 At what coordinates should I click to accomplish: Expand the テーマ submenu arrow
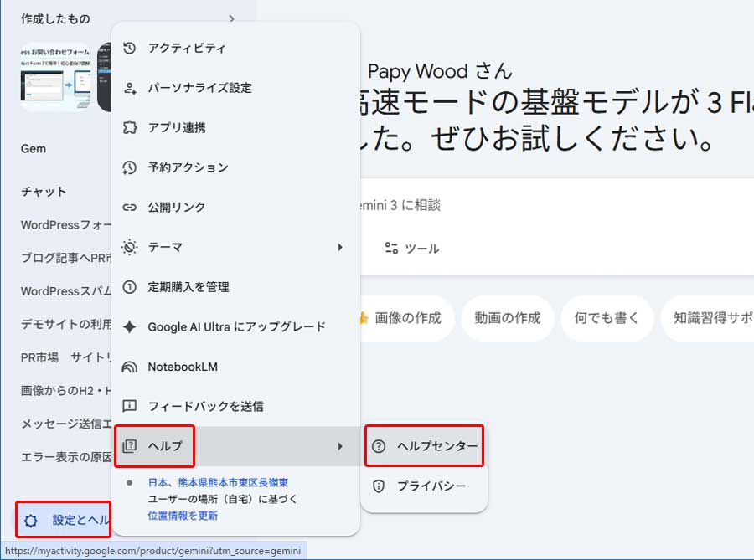[x=340, y=247]
